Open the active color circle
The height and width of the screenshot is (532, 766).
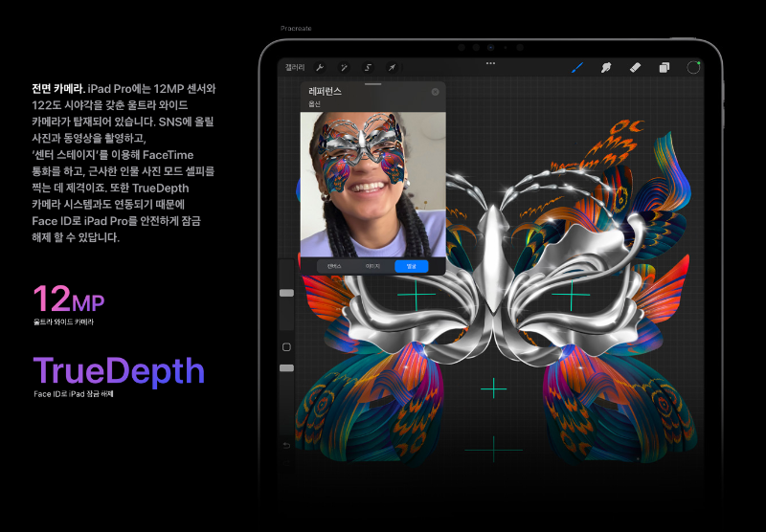693,67
